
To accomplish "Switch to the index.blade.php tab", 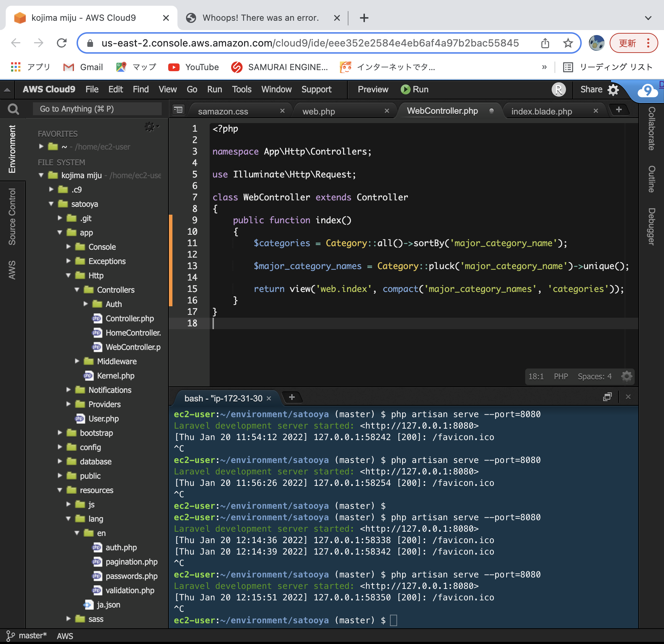I will (x=541, y=111).
